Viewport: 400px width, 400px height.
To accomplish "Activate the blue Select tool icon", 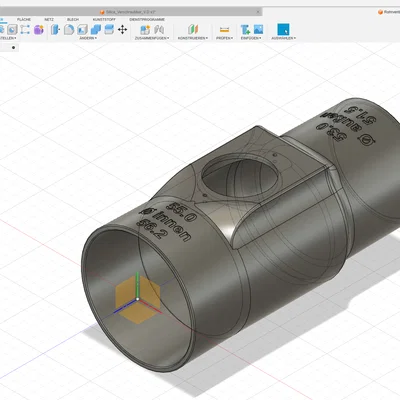I will [x=283, y=29].
